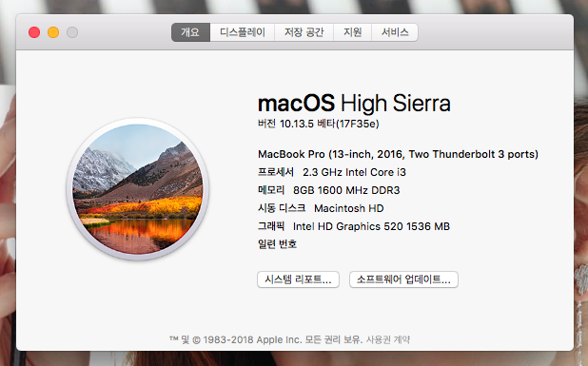Open the 저장 공간 tab
This screenshot has height=366, width=588.
pos(304,32)
